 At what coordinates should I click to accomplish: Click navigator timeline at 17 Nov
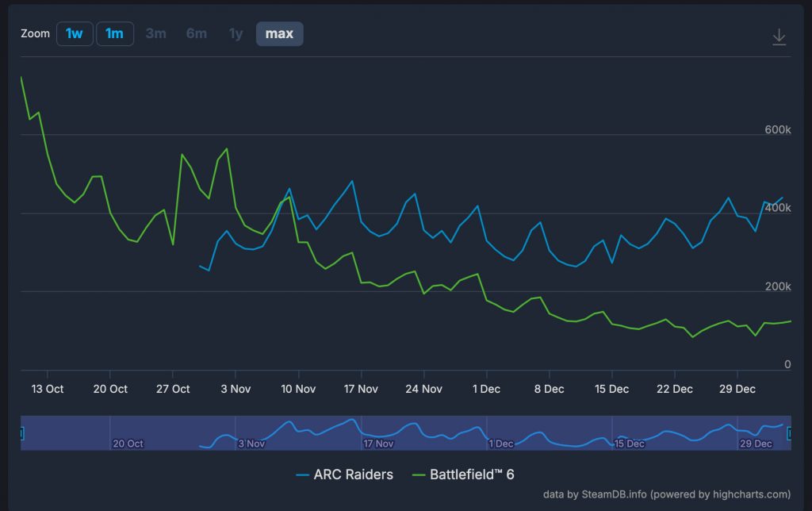click(x=378, y=444)
